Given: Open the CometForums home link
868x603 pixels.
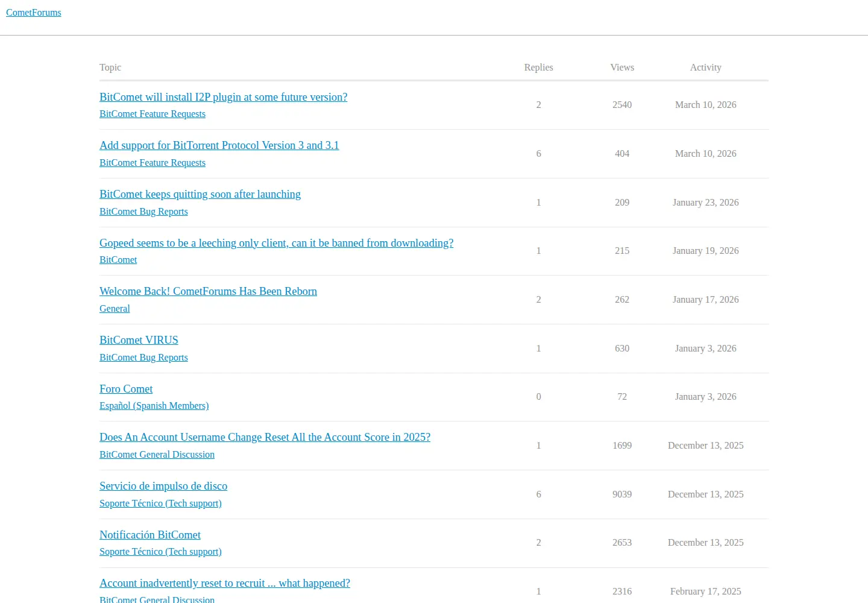Looking at the screenshot, I should point(34,13).
